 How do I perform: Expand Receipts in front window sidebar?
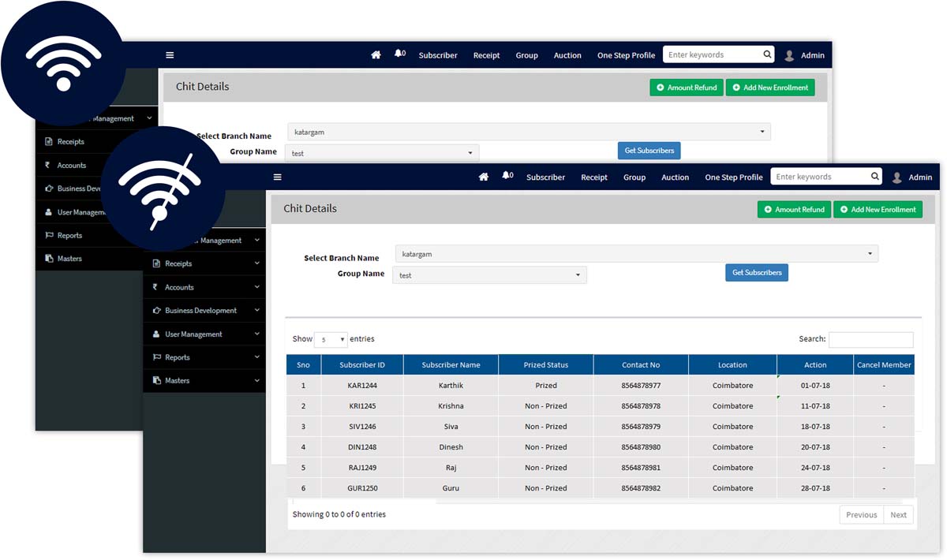257,263
